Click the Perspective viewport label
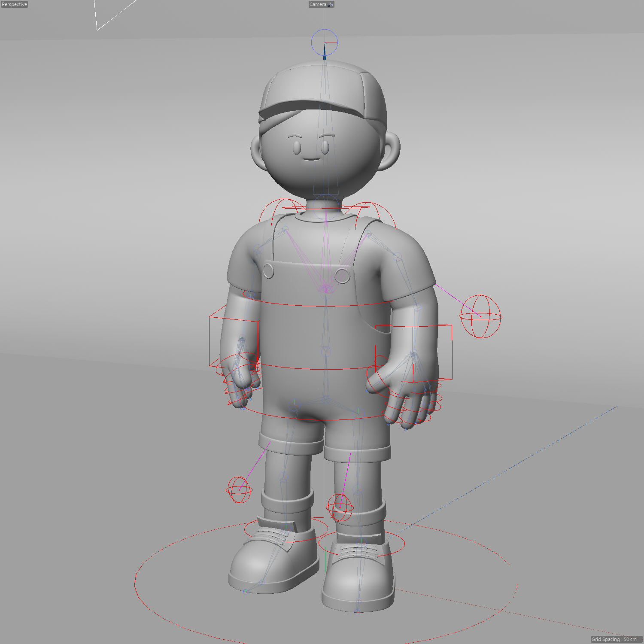Image resolution: width=644 pixels, height=644 pixels. tap(14, 4)
